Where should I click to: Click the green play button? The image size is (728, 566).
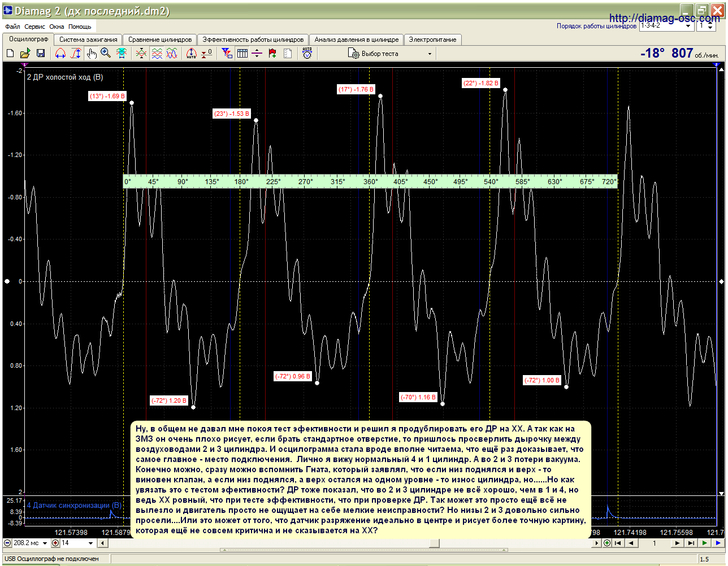point(704,543)
